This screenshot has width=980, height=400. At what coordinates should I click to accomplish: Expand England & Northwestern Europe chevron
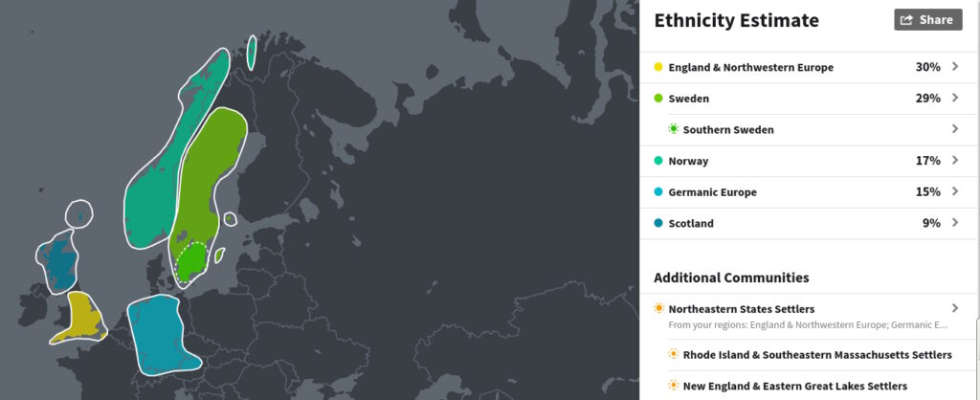click(x=955, y=67)
